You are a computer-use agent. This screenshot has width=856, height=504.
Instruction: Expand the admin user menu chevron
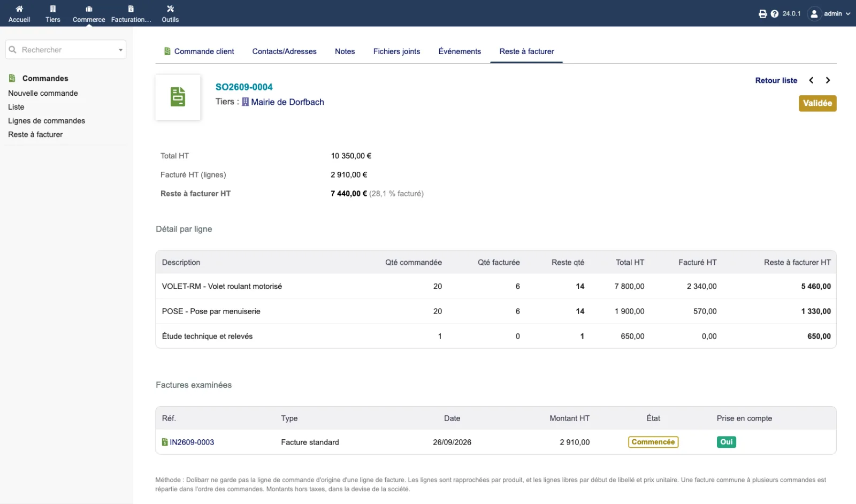point(848,14)
